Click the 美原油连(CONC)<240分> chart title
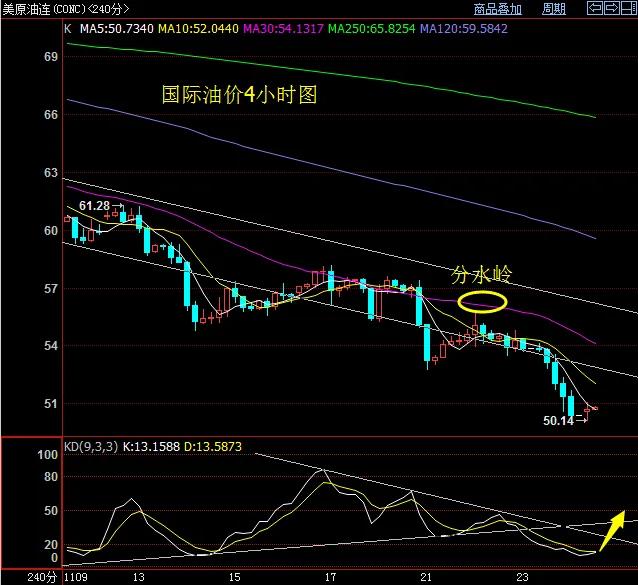638x585 pixels. pyautogui.click(x=66, y=9)
